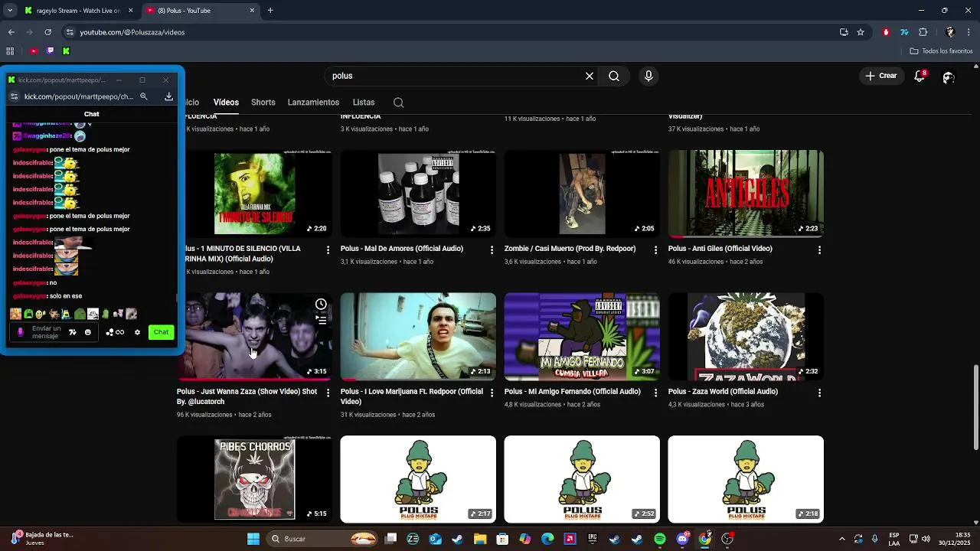This screenshot has height=551, width=980.
Task: Open options menu for 1 MINUTO DE SILENCIO video
Action: coord(328,250)
